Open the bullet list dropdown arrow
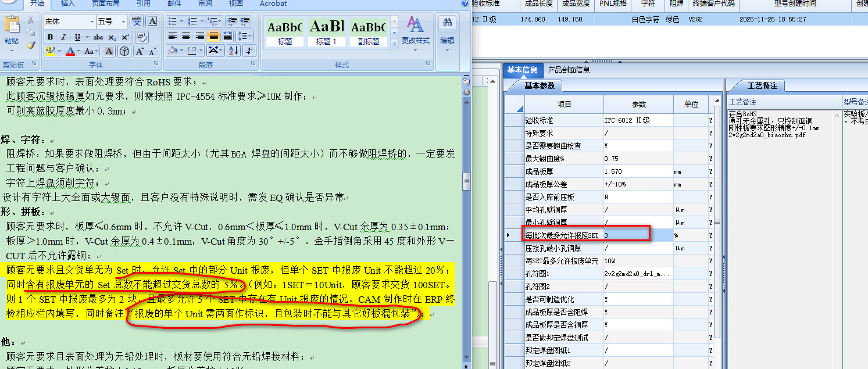 point(181,22)
